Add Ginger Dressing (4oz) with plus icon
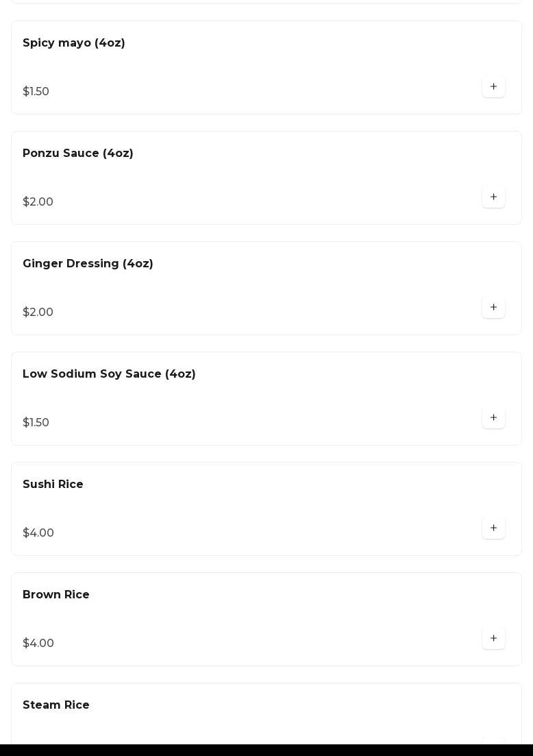This screenshot has height=756, width=533. pos(493,308)
